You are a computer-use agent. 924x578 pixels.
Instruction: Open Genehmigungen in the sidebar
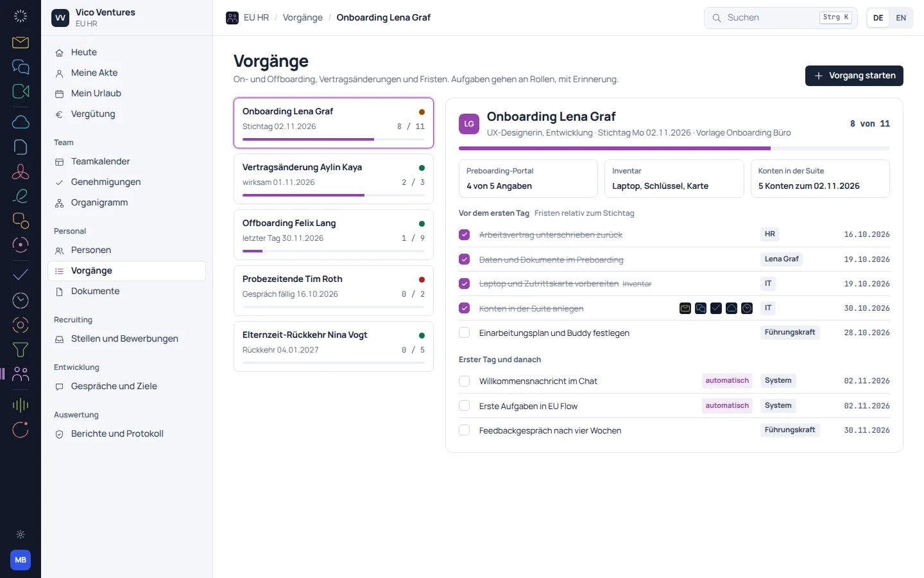126,182
